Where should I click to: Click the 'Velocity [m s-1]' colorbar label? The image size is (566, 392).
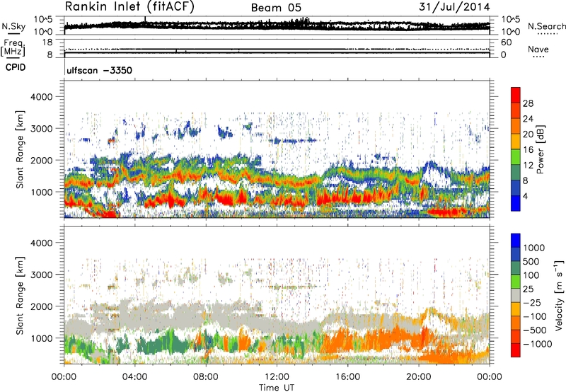[559, 295]
